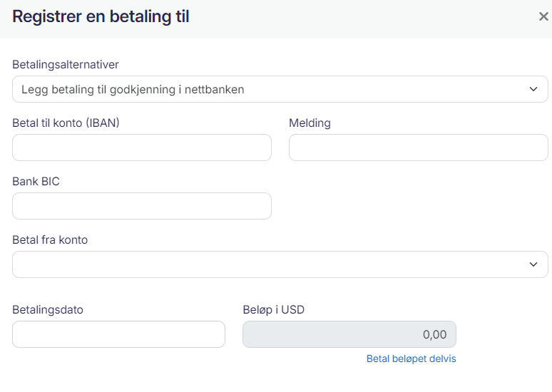Screen dimensions: 552x392
Task: Click the 0,00 amount value
Action: click(434, 334)
